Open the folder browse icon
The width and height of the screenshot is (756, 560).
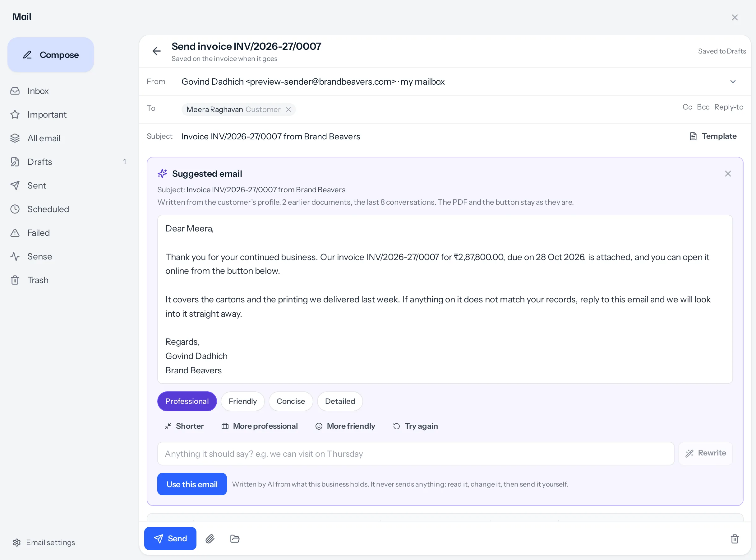click(235, 539)
